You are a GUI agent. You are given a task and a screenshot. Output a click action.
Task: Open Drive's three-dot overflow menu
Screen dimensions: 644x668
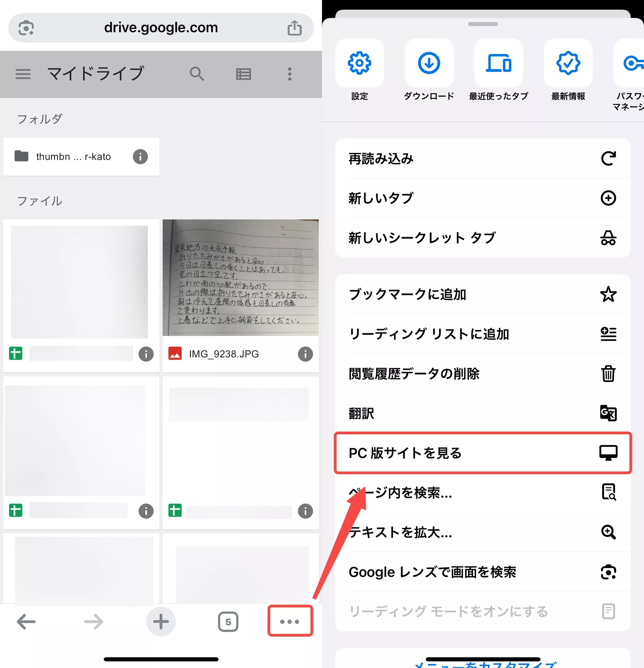click(x=289, y=74)
